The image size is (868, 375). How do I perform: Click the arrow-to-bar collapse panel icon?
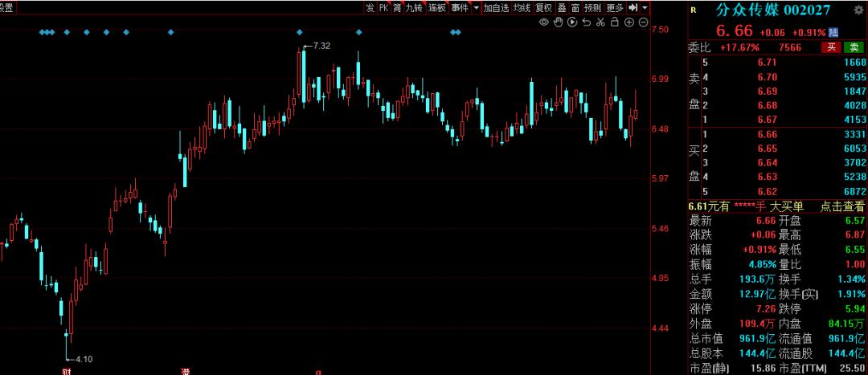pyautogui.click(x=633, y=7)
